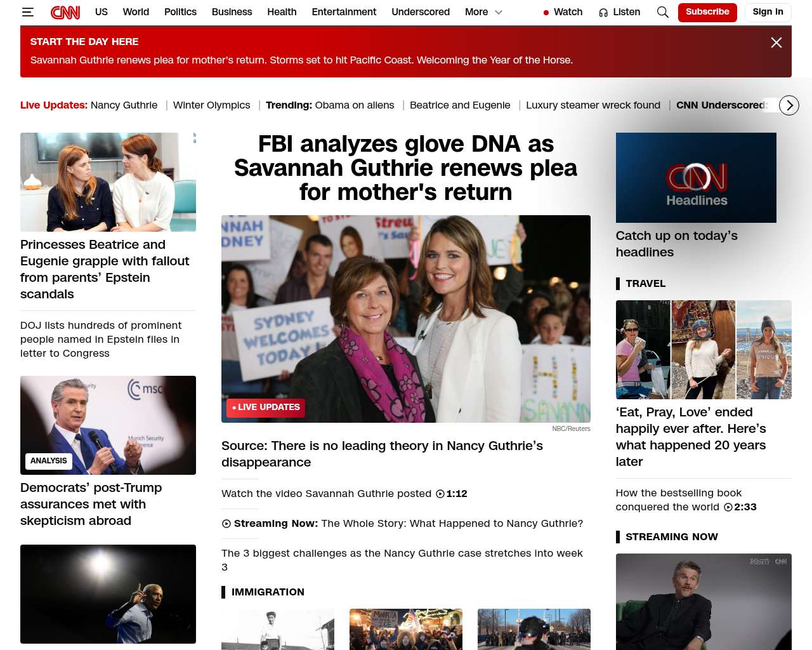Open the Start the Day Here summary

301,60
